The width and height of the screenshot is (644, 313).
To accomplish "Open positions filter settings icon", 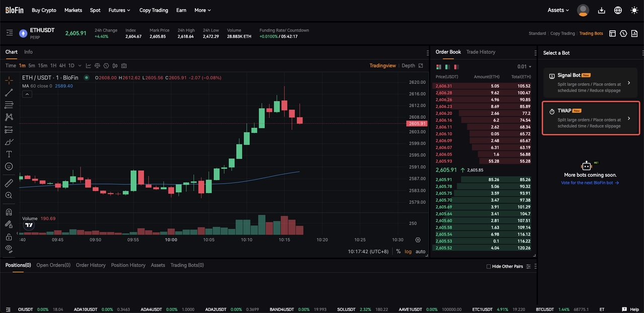I will tap(528, 266).
